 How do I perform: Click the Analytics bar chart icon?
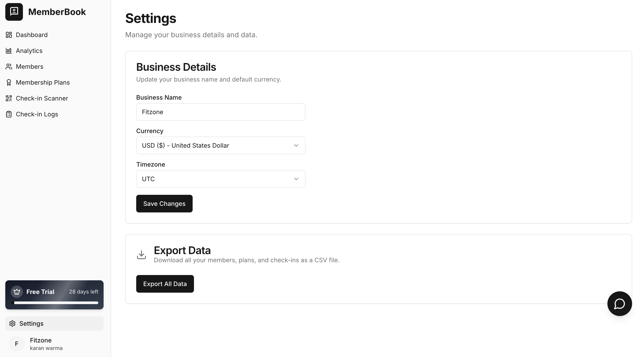click(9, 51)
